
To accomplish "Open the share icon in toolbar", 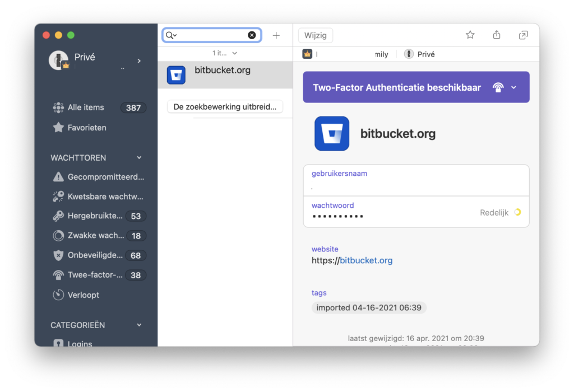I will click(x=497, y=35).
